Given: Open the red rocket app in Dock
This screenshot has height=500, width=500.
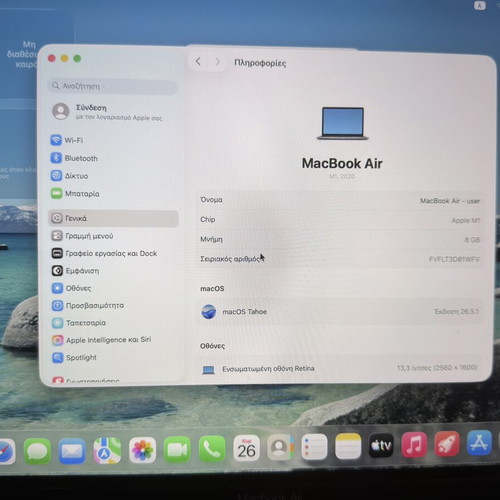Looking at the screenshot, I should coord(447,444).
